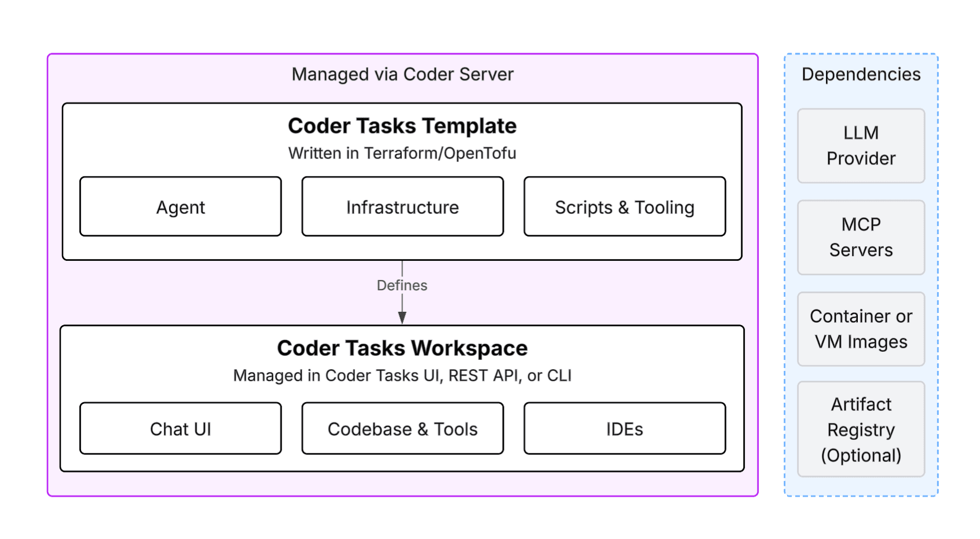Click the arrowhead pointing to Workspace
The height and width of the screenshot is (539, 980).
tap(402, 318)
